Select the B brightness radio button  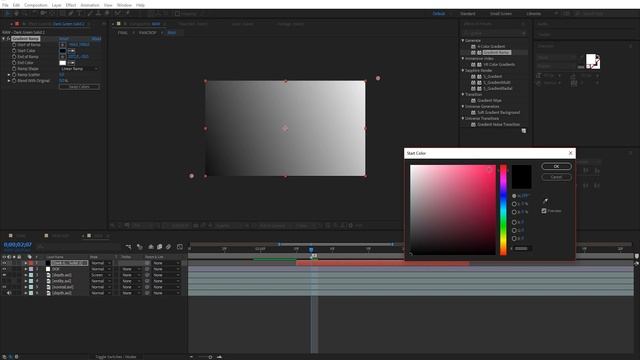click(514, 212)
